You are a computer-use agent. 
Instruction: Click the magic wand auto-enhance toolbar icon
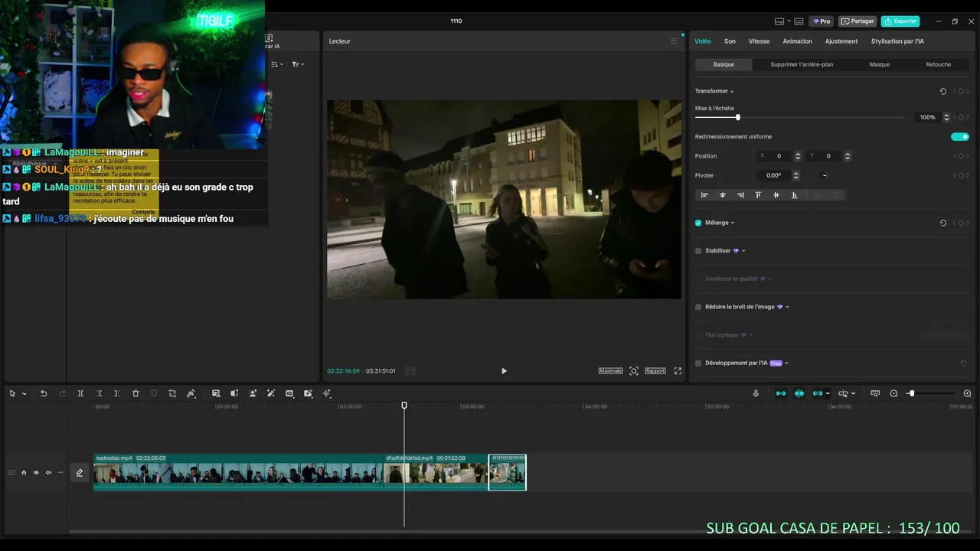point(271,393)
